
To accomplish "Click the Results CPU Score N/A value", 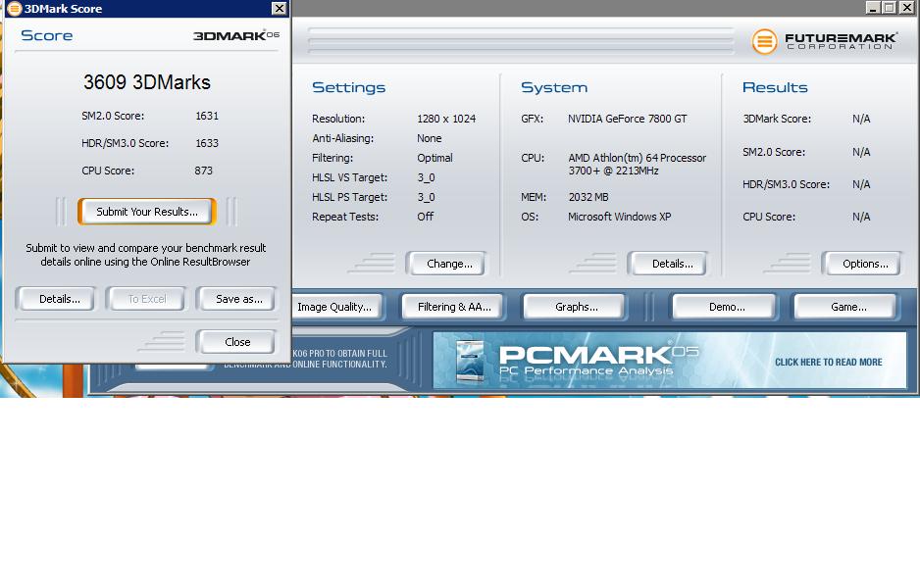I will 861,217.
